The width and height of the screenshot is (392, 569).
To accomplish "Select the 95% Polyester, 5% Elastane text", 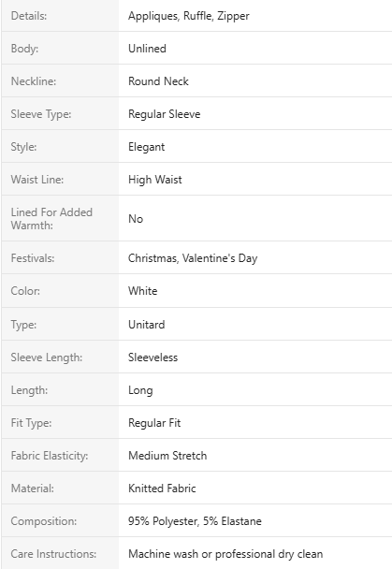I will pos(196,521).
